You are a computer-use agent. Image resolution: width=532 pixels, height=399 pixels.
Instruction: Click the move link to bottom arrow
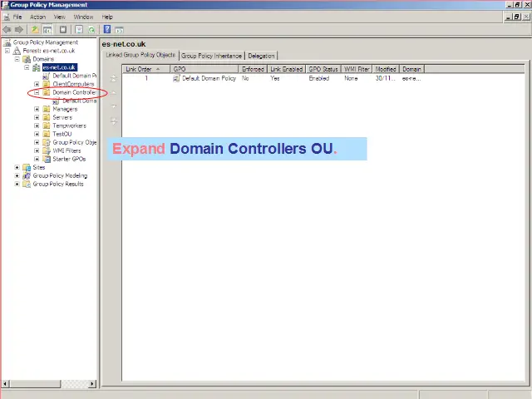tap(114, 121)
